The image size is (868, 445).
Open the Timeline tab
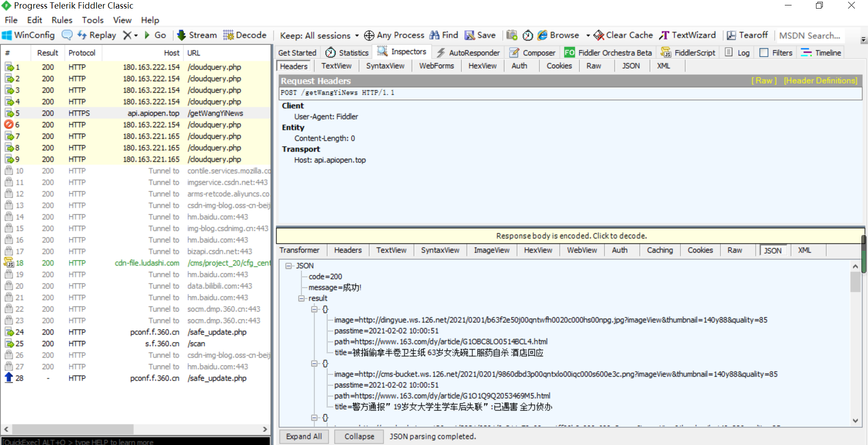click(821, 53)
